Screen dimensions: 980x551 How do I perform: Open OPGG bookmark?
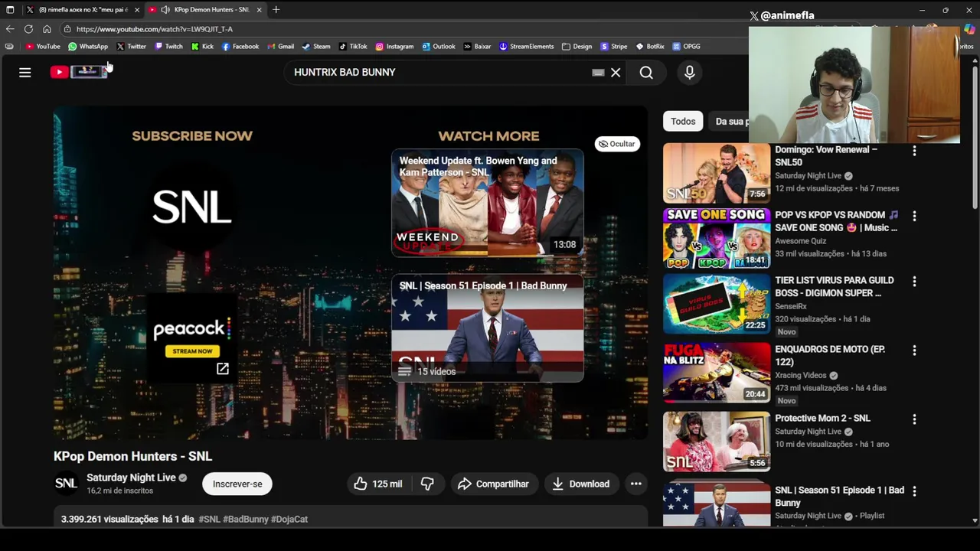coord(687,47)
